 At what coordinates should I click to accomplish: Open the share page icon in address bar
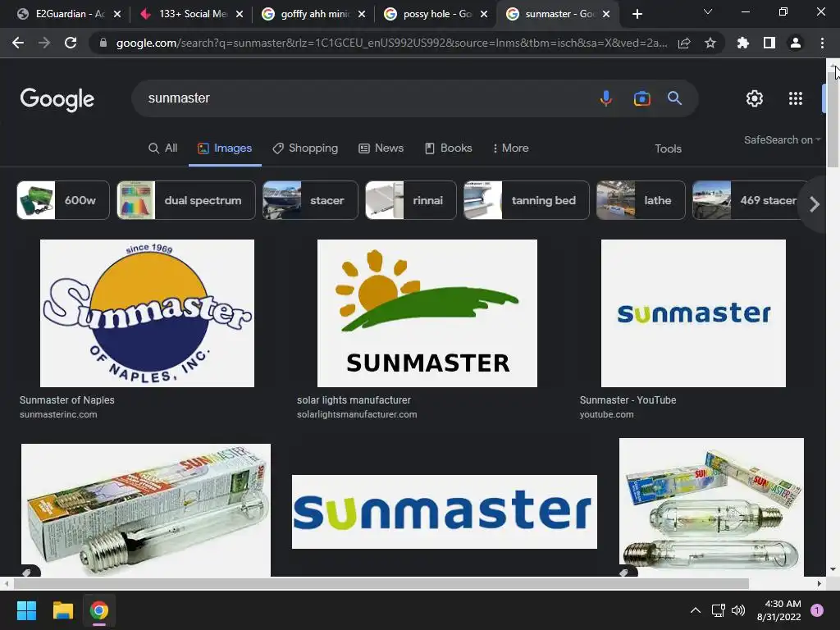[684, 43]
